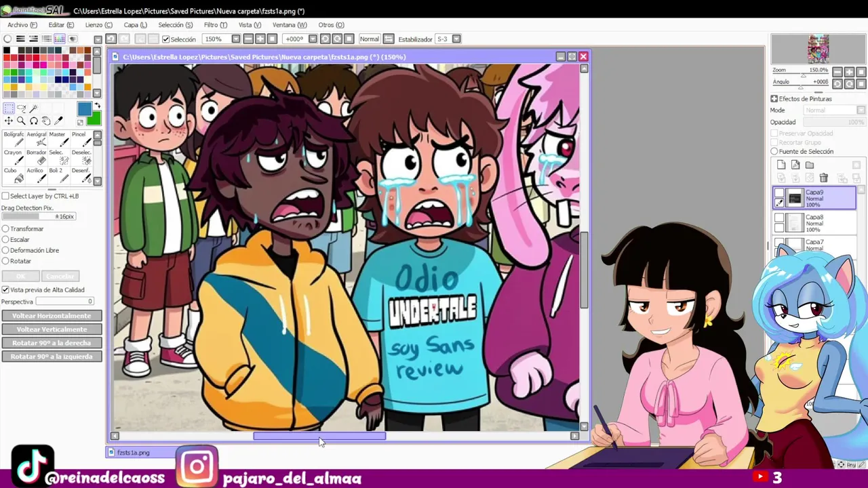Viewport: 868px width, 488px height.
Task: Select the Rotatar radio option
Action: click(x=5, y=261)
